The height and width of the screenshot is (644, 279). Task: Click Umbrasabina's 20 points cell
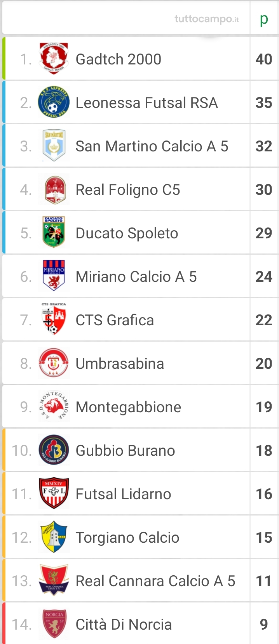(264, 364)
